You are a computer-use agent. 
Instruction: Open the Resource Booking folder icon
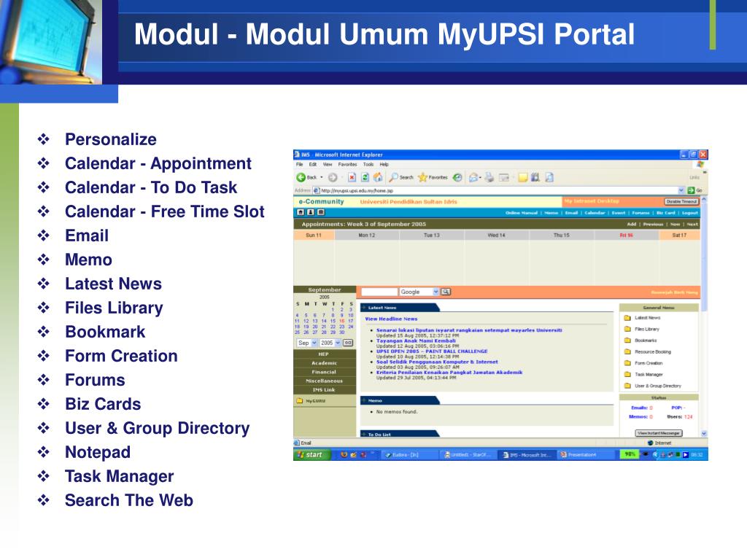[627, 352]
